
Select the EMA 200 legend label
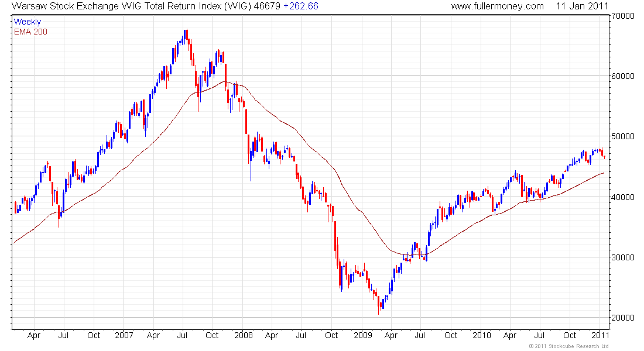point(30,32)
